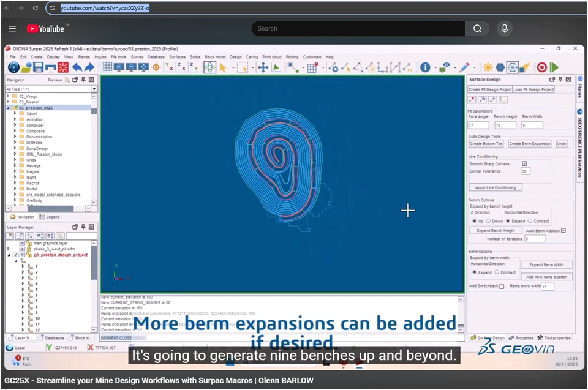Click the wireframe hexagon rendering icon
The height and width of the screenshot is (390, 588).
512,67
